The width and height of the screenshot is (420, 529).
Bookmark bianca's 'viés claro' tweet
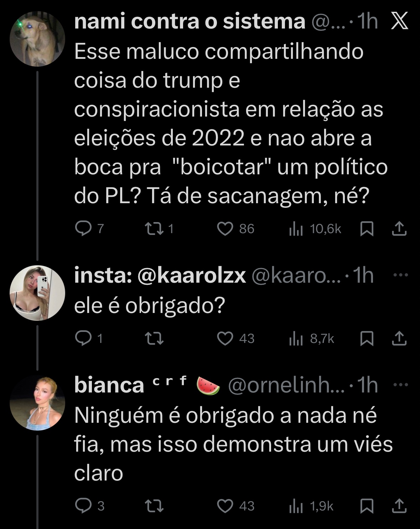coord(367,506)
